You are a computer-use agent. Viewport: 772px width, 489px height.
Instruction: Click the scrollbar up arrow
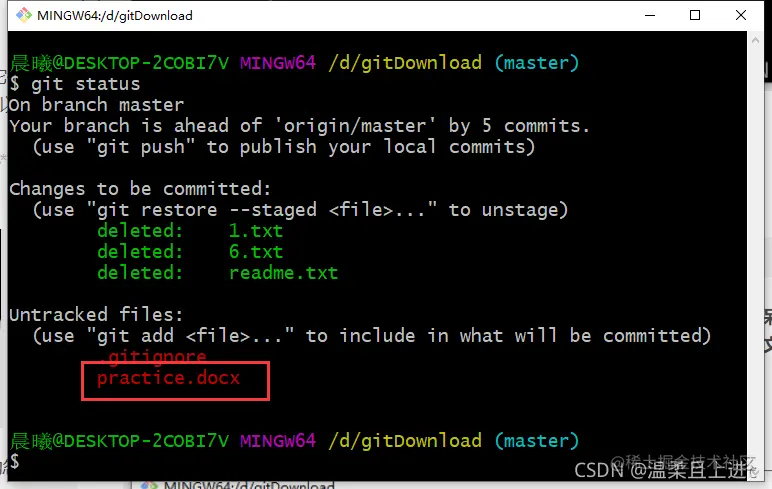click(x=755, y=40)
